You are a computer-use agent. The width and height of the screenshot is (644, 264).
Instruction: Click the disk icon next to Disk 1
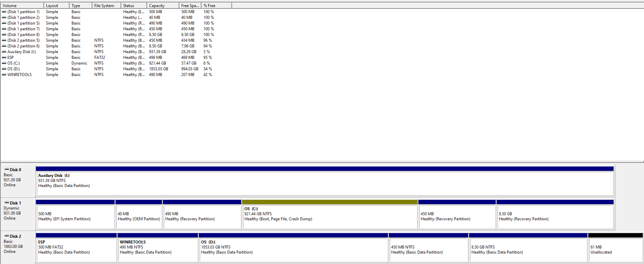7,202
